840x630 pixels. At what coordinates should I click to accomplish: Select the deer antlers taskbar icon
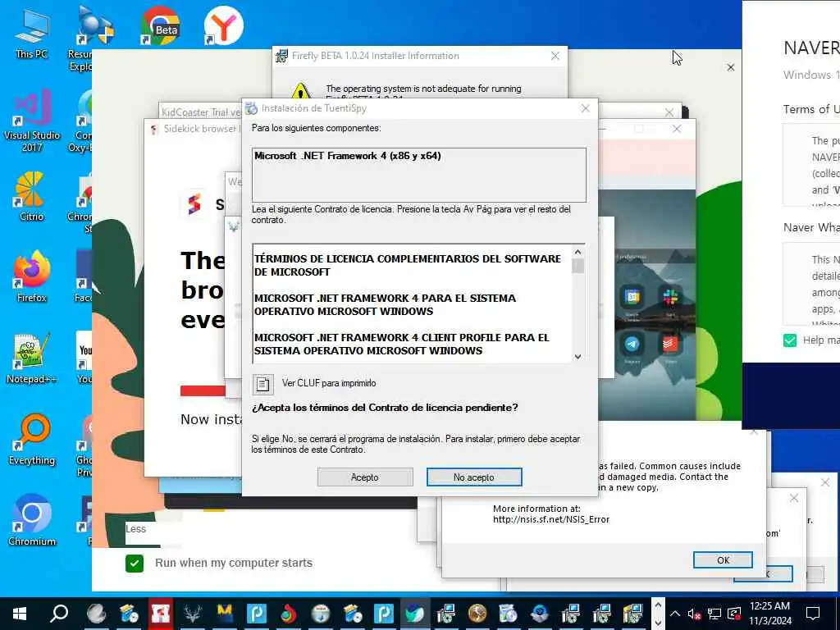(x=192, y=614)
